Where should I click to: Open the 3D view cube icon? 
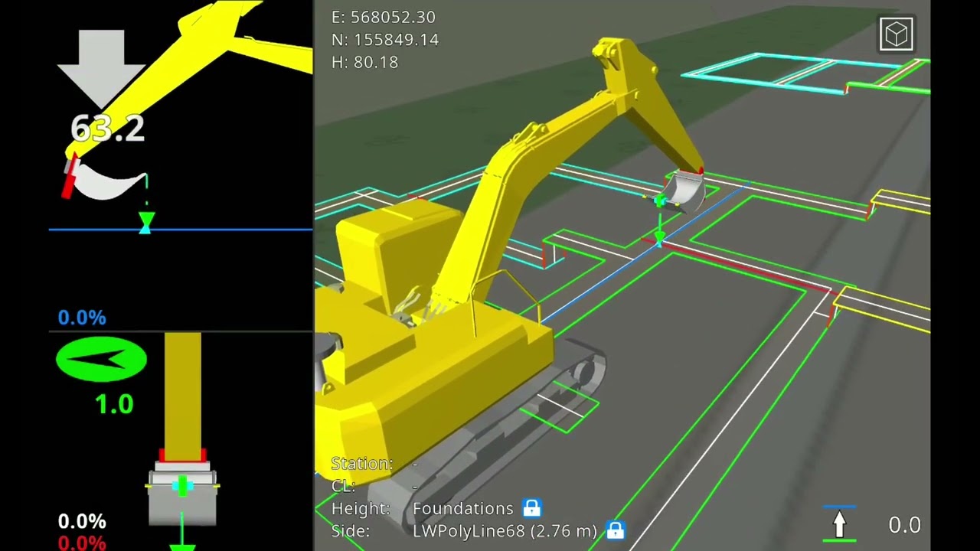(x=896, y=34)
